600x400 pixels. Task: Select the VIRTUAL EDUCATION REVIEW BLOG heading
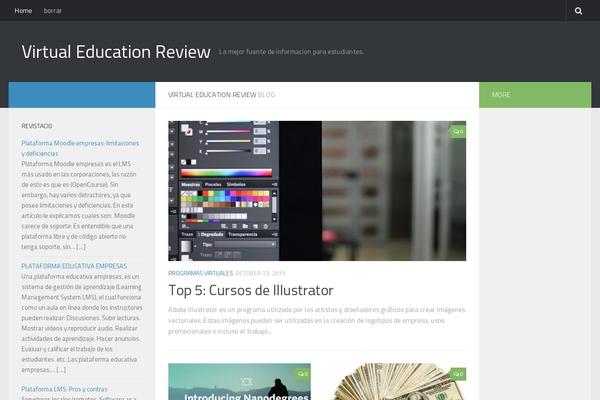222,95
